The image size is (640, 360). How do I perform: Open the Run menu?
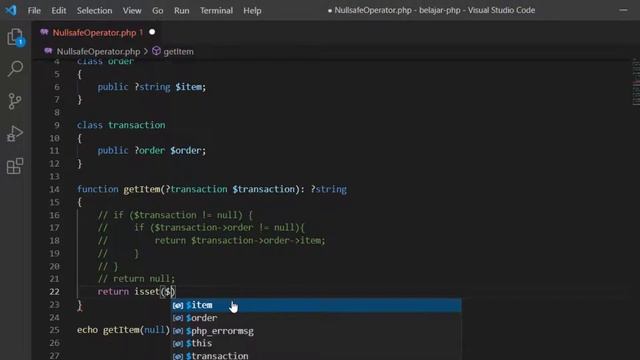182,11
